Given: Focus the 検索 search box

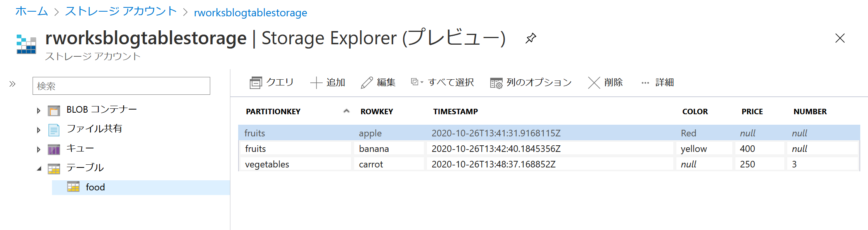Looking at the screenshot, I should pos(121,86).
